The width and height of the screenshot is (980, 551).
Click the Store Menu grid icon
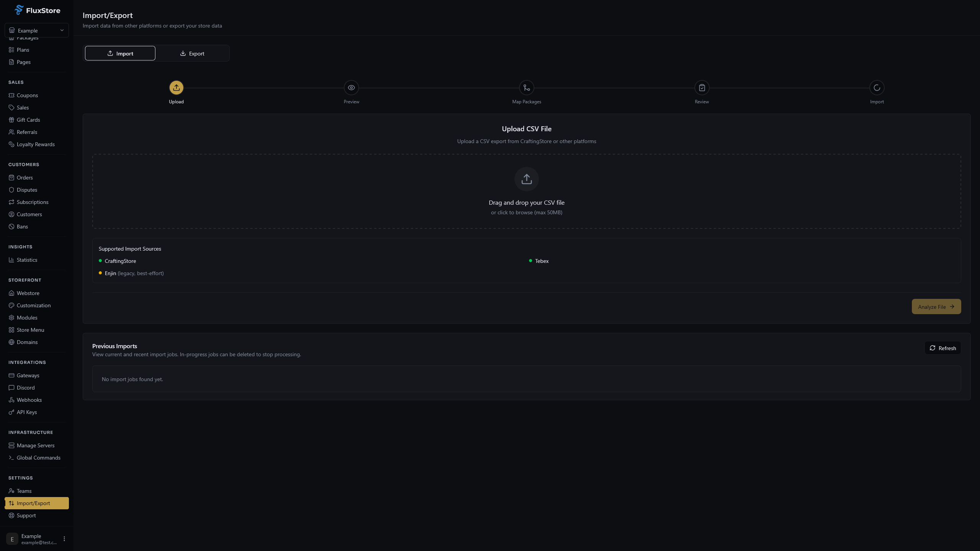pyautogui.click(x=11, y=330)
